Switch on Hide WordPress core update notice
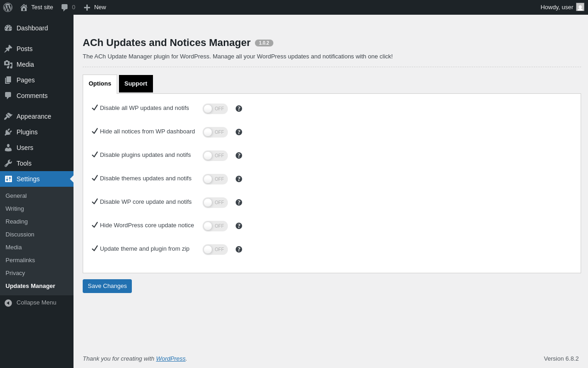The height and width of the screenshot is (368, 588). click(215, 226)
